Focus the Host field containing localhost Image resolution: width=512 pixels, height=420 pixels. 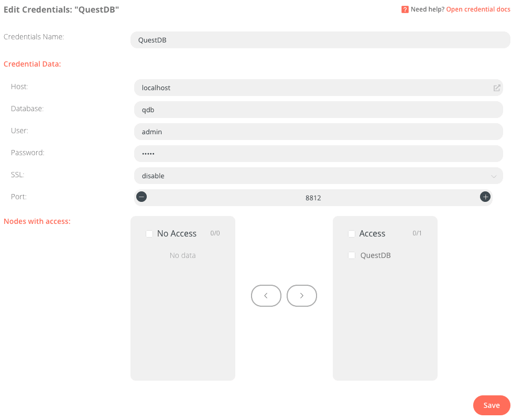coord(309,88)
